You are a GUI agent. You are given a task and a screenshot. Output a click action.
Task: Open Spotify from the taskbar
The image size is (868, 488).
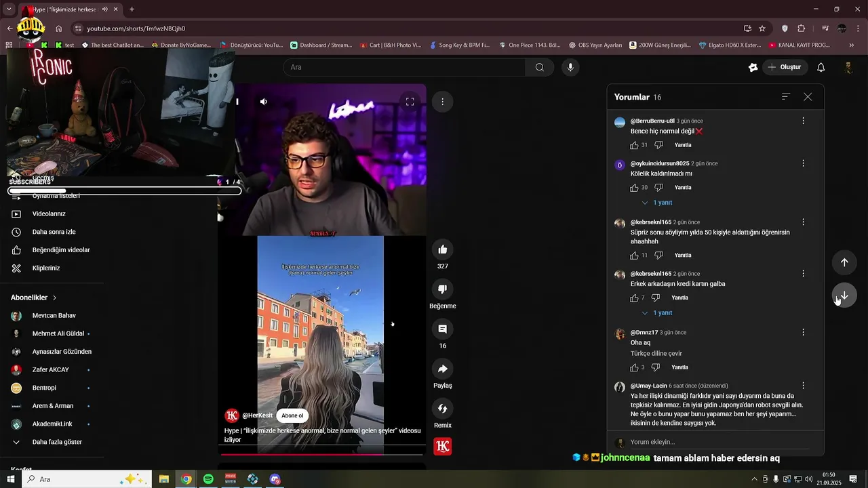(x=208, y=479)
